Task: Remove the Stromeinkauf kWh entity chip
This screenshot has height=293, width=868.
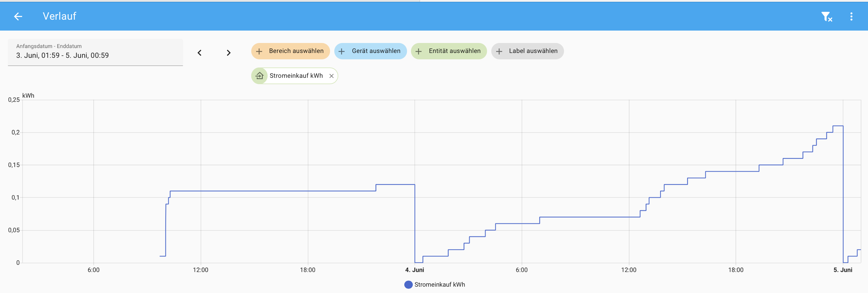Action: [331, 76]
